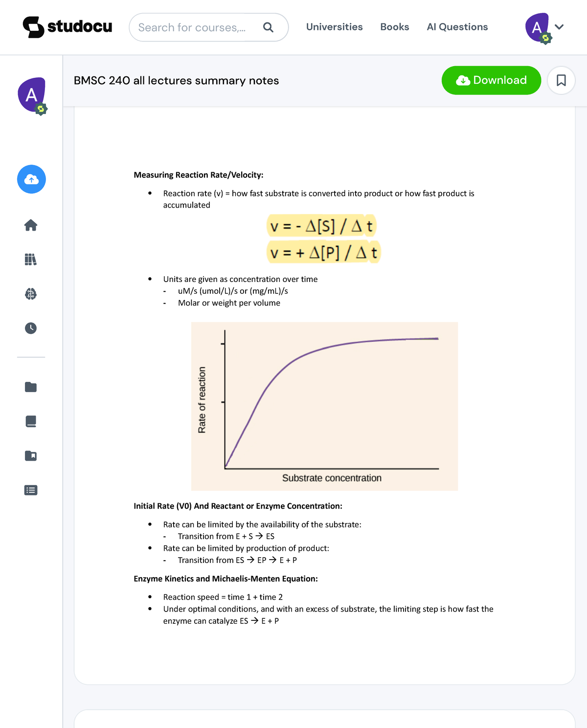Start a search with the magnifier icon

tap(268, 27)
